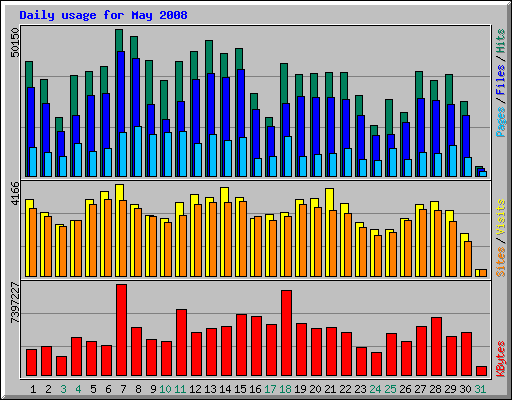Viewport: 512px width, 400px height.
Task: Click the tallest red KBytes bar on day 7
Action: 121,330
